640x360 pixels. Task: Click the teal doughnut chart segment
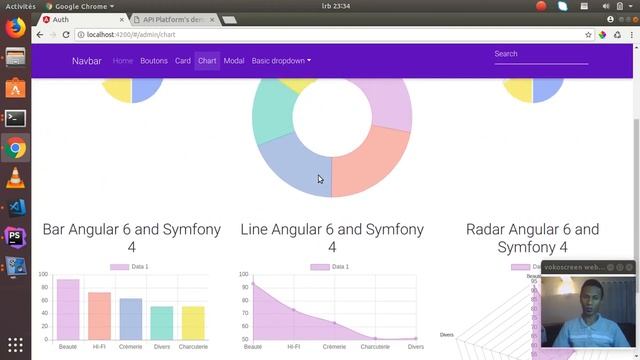click(x=273, y=111)
